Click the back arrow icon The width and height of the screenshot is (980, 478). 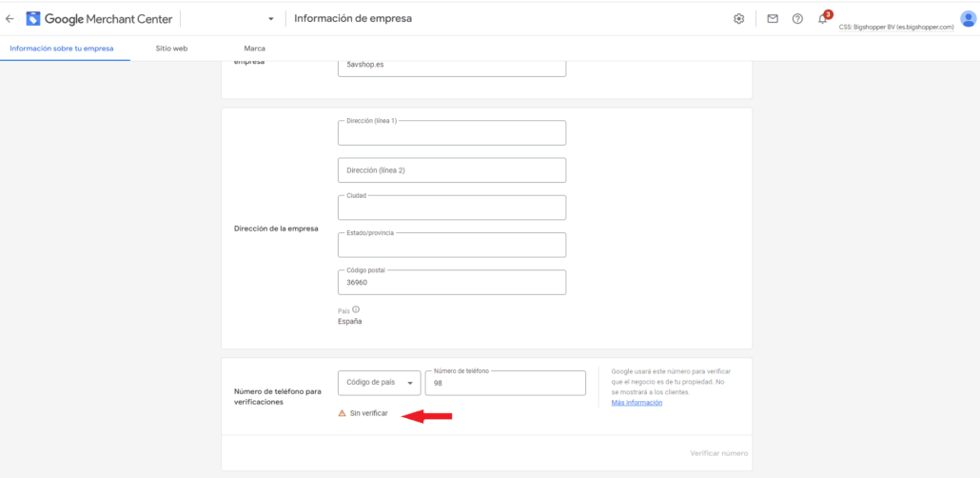coord(10,18)
